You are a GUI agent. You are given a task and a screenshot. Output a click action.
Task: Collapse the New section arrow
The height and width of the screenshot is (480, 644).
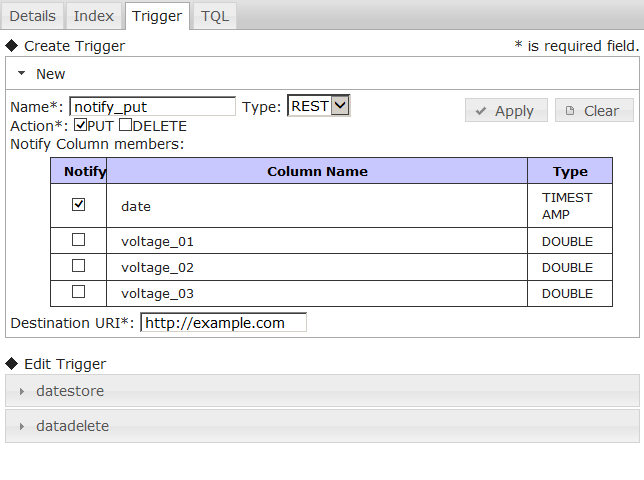click(x=21, y=74)
